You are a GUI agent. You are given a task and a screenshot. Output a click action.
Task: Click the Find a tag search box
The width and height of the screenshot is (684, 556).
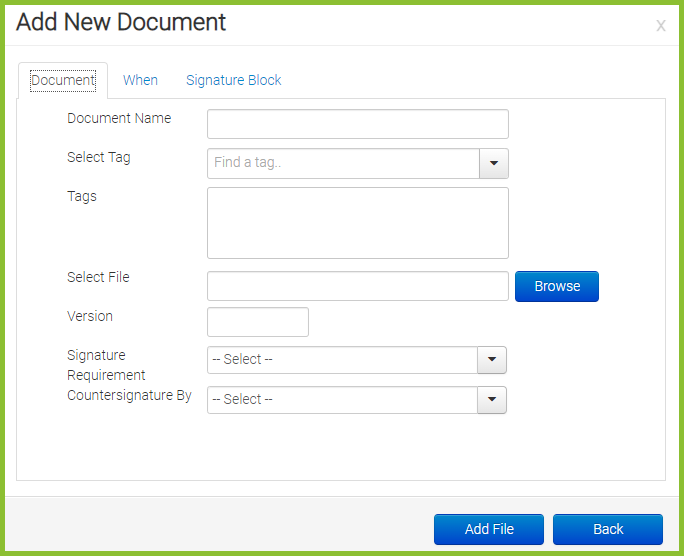tap(343, 163)
